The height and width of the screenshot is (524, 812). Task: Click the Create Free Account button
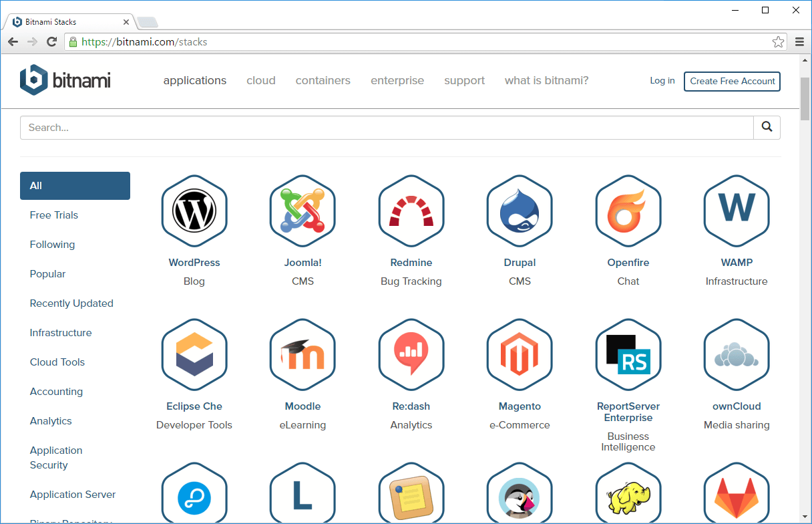[733, 82]
